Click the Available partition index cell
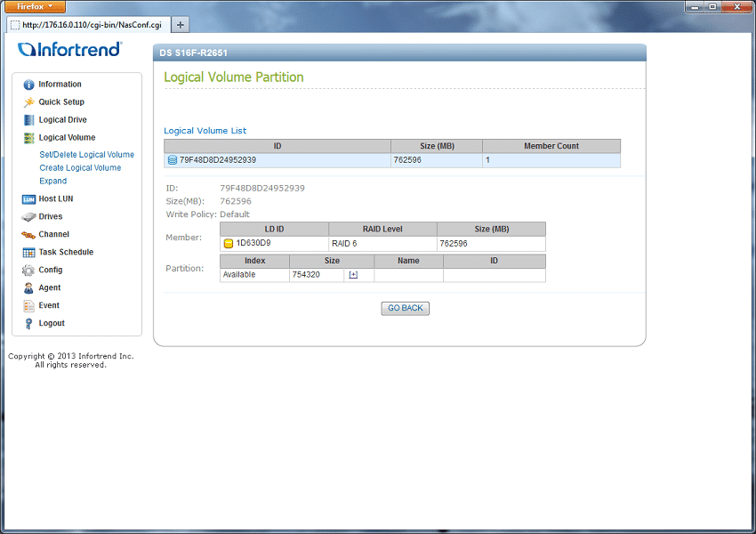Viewport: 756px width, 534px height. pos(254,275)
